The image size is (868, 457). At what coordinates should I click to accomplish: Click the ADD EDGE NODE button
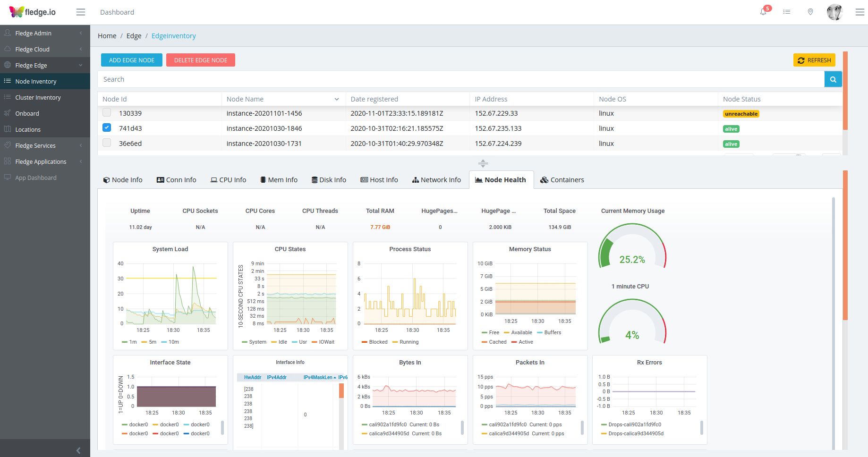click(132, 60)
